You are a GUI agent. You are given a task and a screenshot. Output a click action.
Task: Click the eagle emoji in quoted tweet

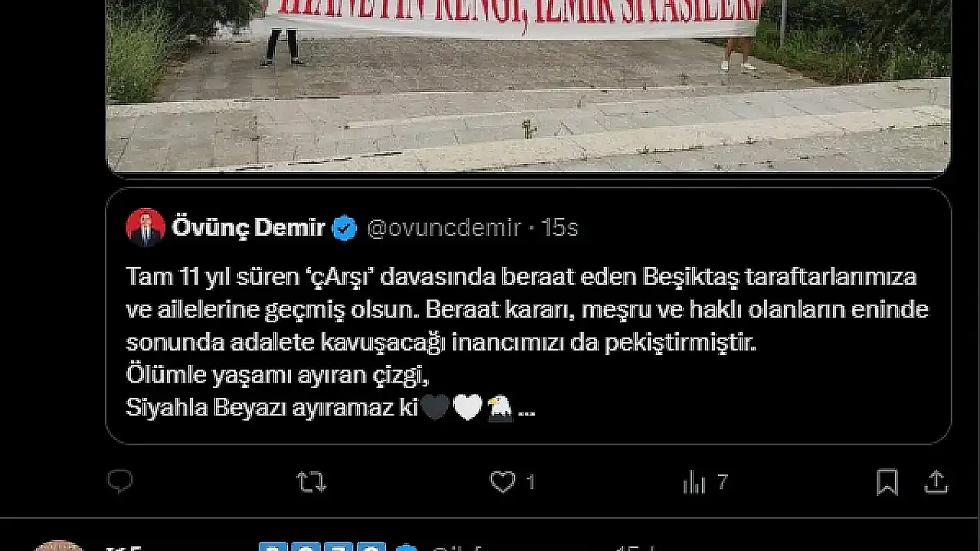click(x=500, y=408)
